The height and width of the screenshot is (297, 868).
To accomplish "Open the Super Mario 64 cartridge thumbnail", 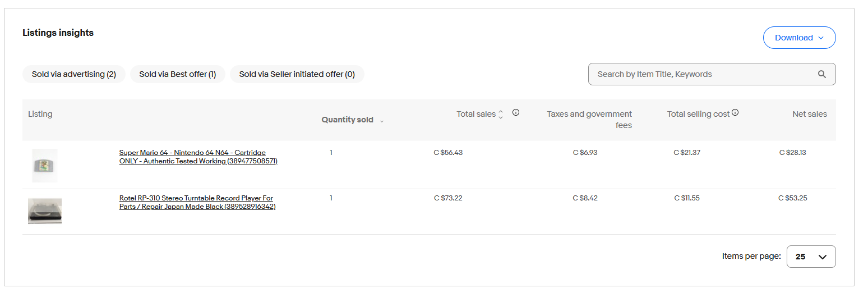I will click(x=45, y=166).
